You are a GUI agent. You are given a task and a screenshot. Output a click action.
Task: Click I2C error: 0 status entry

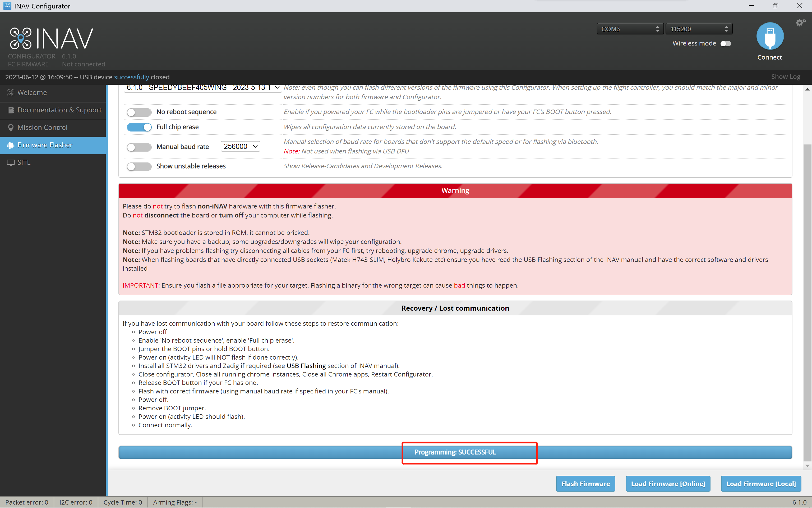[76, 502]
